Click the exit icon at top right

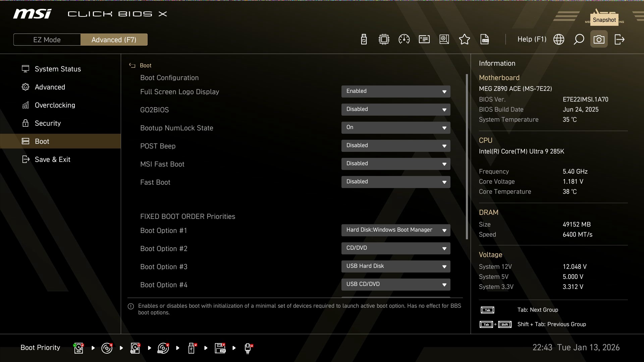coord(619,40)
